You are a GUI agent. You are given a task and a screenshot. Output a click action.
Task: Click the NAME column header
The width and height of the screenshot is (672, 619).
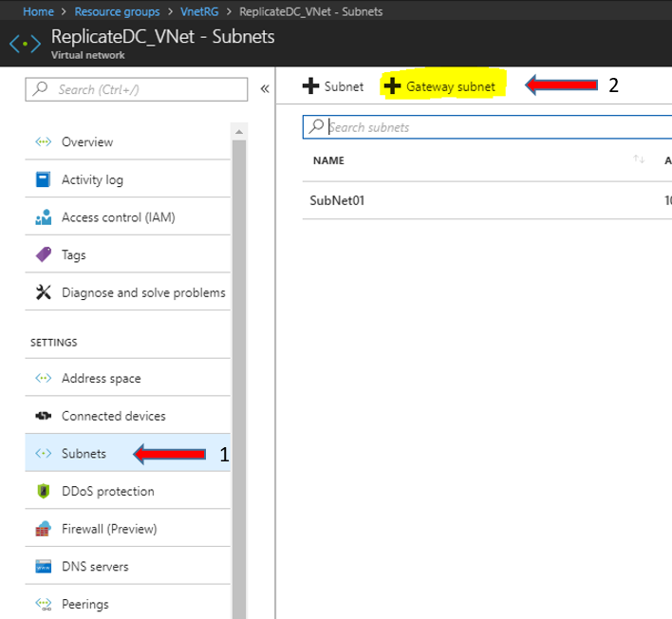[328, 160]
